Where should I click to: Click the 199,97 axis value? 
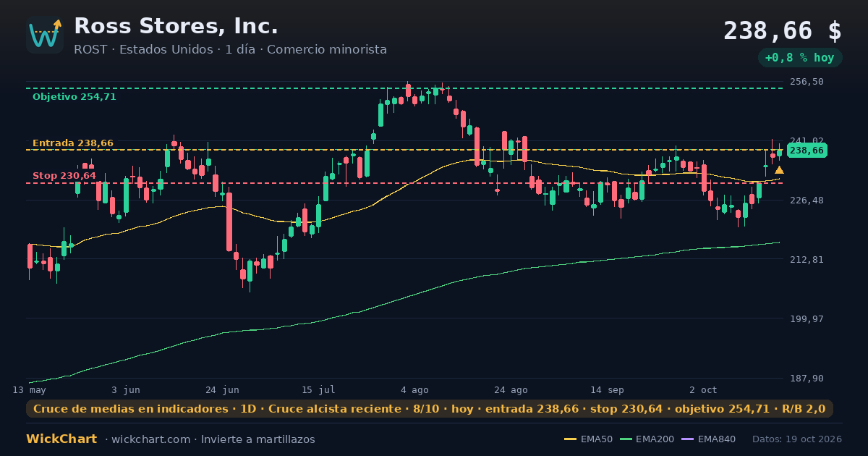pyautogui.click(x=807, y=319)
